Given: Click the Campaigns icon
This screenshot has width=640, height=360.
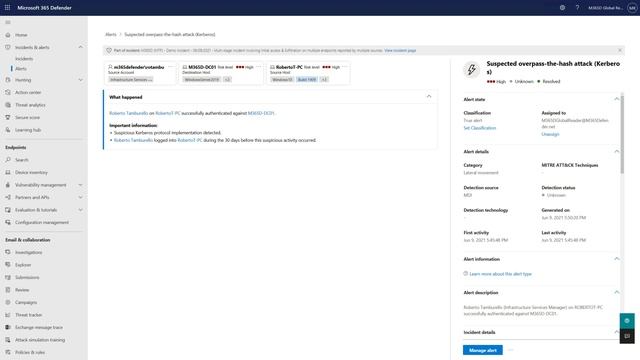Looking at the screenshot, I should [8, 302].
